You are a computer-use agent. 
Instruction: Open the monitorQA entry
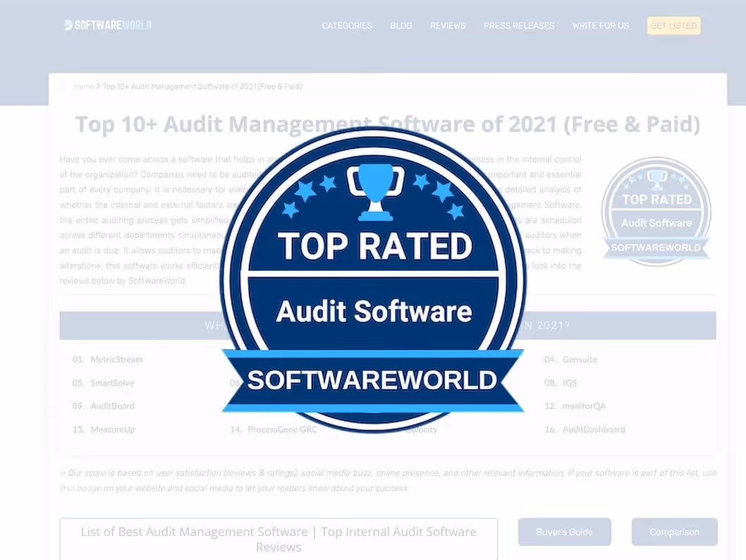[x=584, y=406]
